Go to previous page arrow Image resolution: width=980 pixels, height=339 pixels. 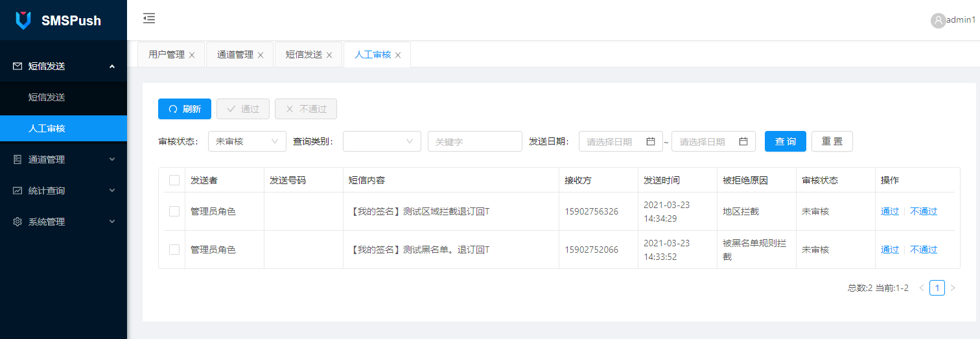(x=922, y=288)
